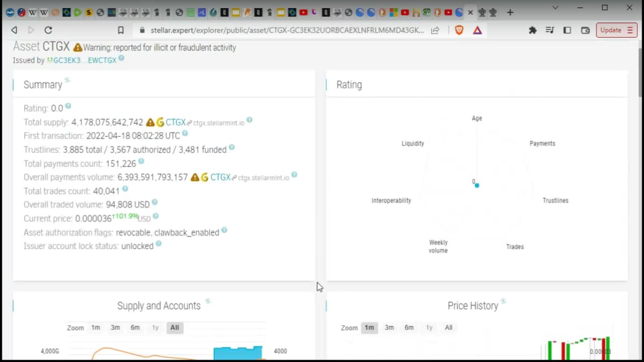Click the help icon beside Rating: 0.0
This screenshot has width=644, height=362.
point(68,106)
